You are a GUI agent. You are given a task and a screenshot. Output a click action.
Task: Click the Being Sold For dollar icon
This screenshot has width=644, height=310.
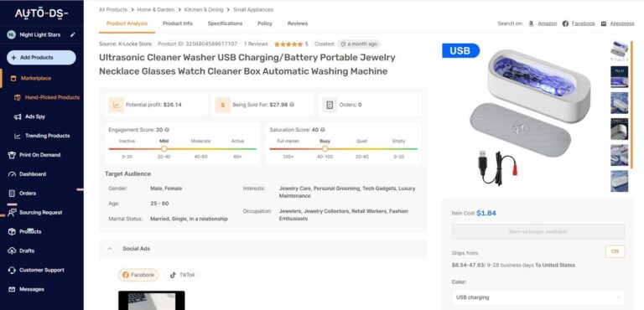(222, 105)
